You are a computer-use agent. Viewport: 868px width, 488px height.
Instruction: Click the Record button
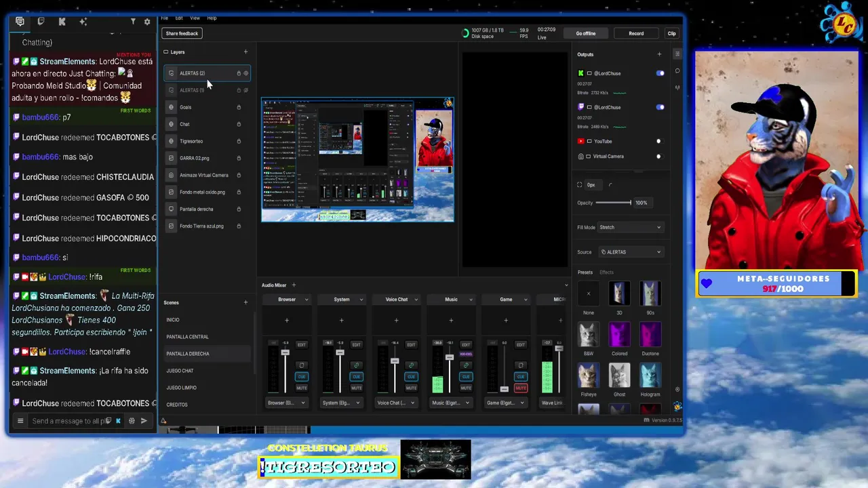point(636,33)
